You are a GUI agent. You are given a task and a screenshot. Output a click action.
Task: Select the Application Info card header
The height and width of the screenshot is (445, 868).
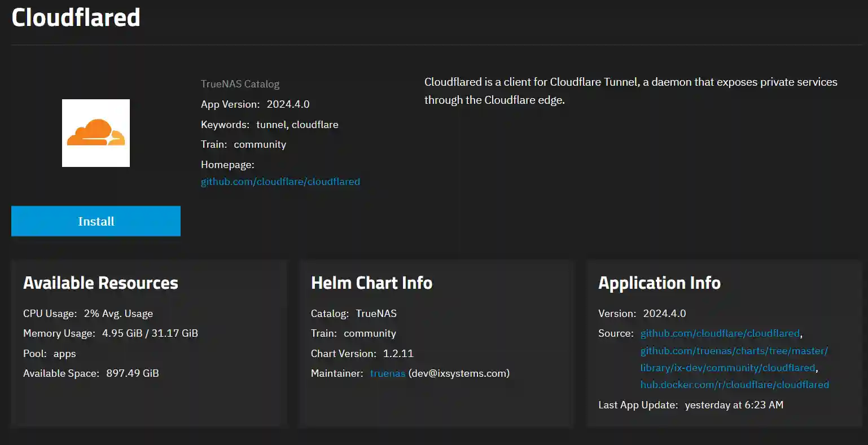point(660,283)
